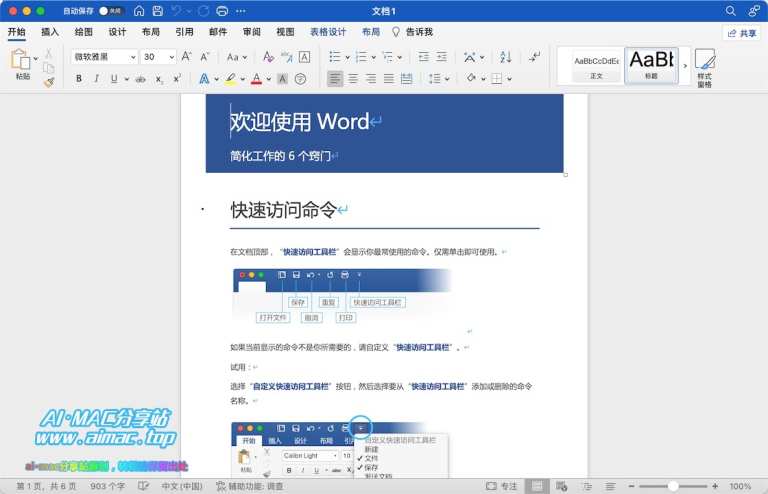Viewport: 768px width, 494px height.
Task: Click the Search magnifier icon
Action: pos(730,11)
